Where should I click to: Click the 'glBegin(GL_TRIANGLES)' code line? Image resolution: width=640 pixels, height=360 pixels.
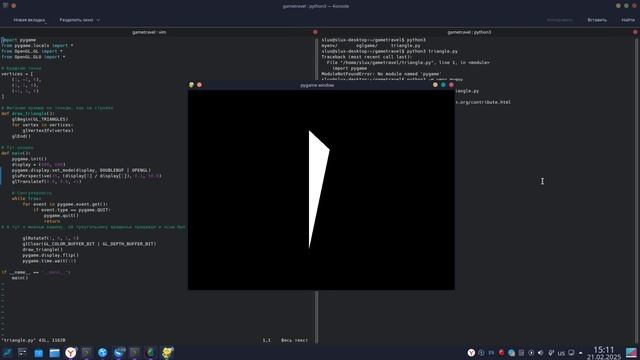pos(40,119)
